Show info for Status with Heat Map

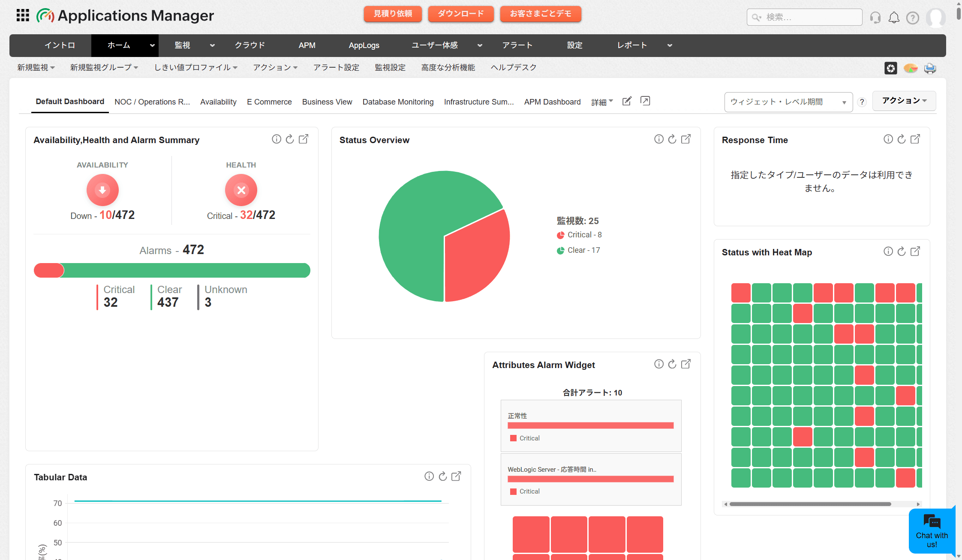coord(888,251)
